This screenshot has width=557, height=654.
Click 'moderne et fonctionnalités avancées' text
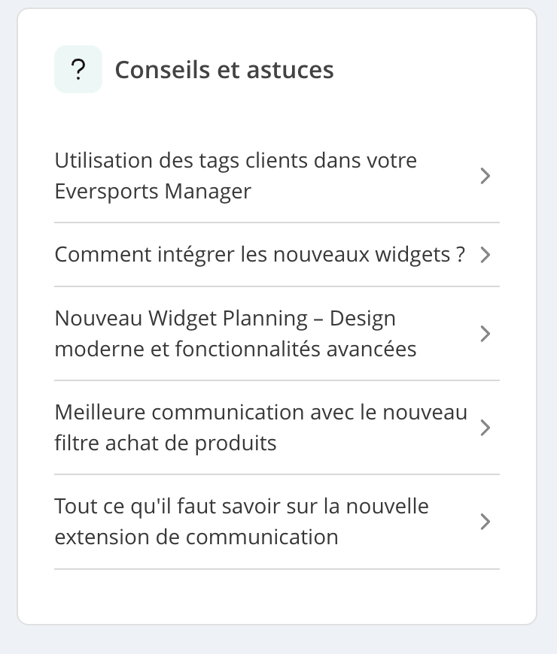coord(235,349)
